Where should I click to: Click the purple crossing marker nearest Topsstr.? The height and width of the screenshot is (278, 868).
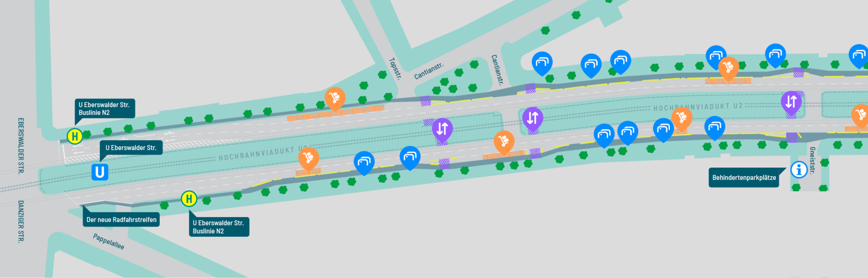point(442,130)
